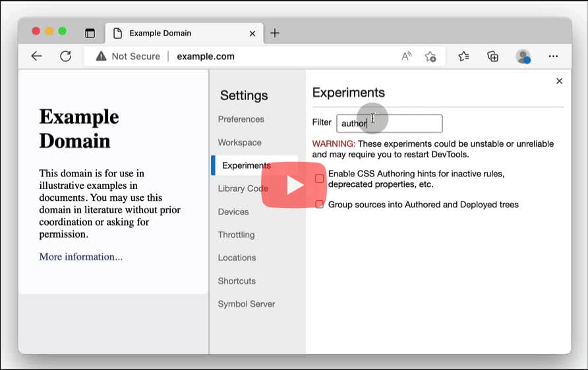Open Throttling settings page

coord(236,235)
